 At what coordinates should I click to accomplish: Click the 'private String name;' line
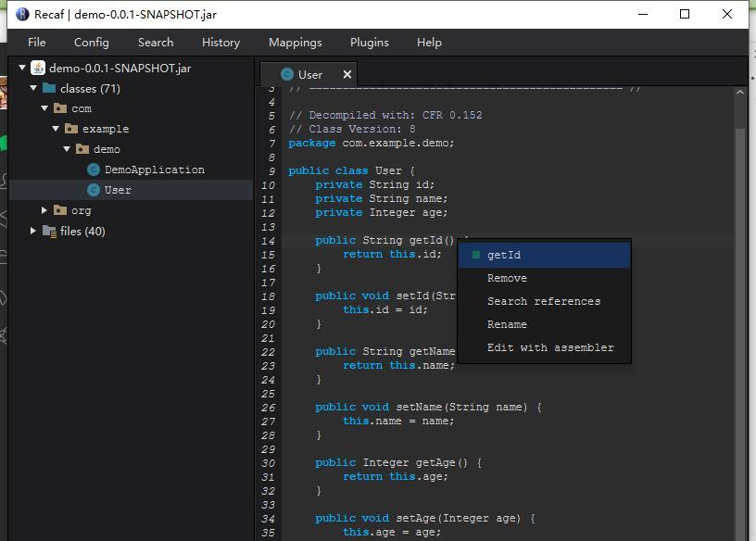382,198
